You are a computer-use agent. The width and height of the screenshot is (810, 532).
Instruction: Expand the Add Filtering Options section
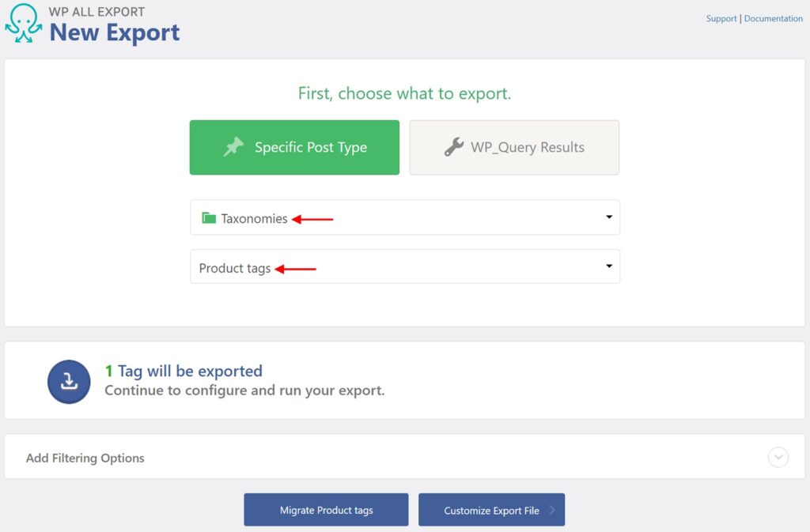pyautogui.click(x=85, y=458)
